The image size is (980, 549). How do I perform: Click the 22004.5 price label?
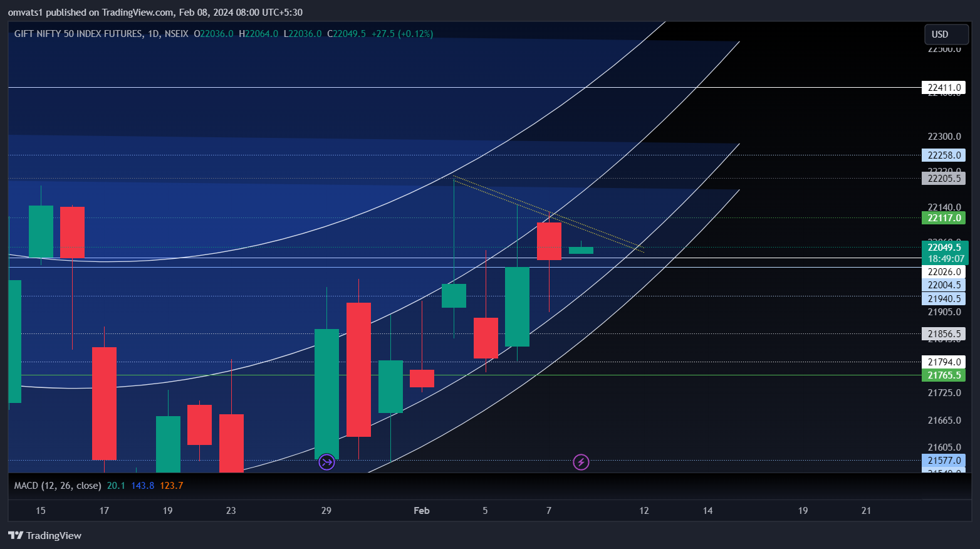tap(944, 285)
